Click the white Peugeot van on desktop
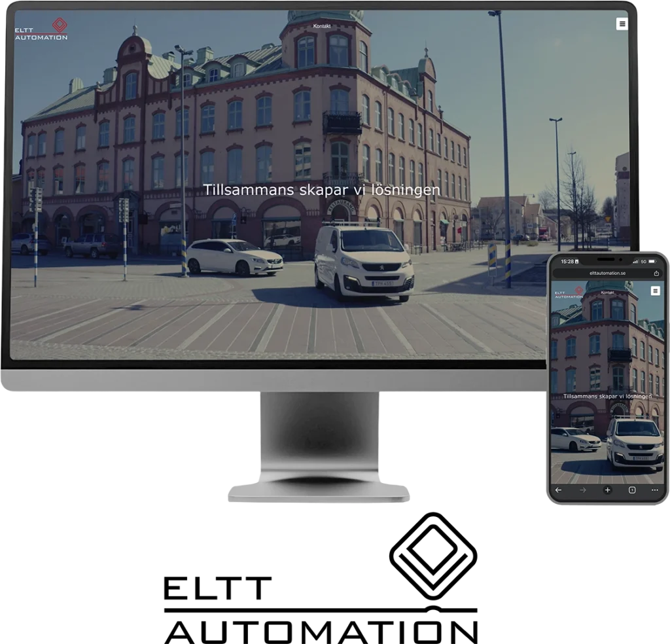This screenshot has width=670, height=644. 363,262
